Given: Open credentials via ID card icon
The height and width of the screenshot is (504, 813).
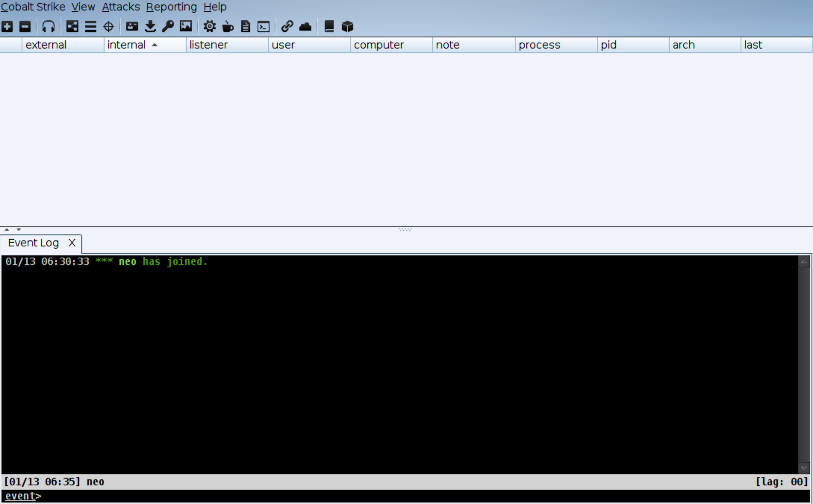Looking at the screenshot, I should pos(132,27).
